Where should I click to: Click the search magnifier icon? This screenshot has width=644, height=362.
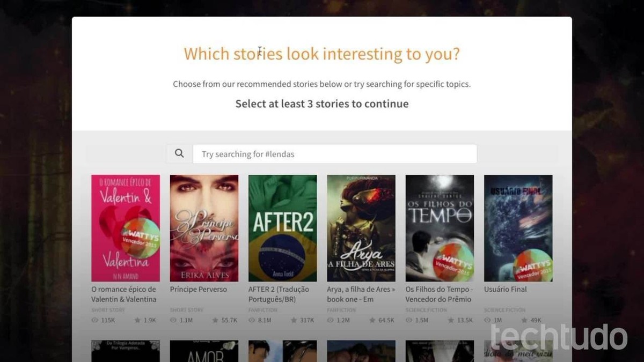(179, 154)
